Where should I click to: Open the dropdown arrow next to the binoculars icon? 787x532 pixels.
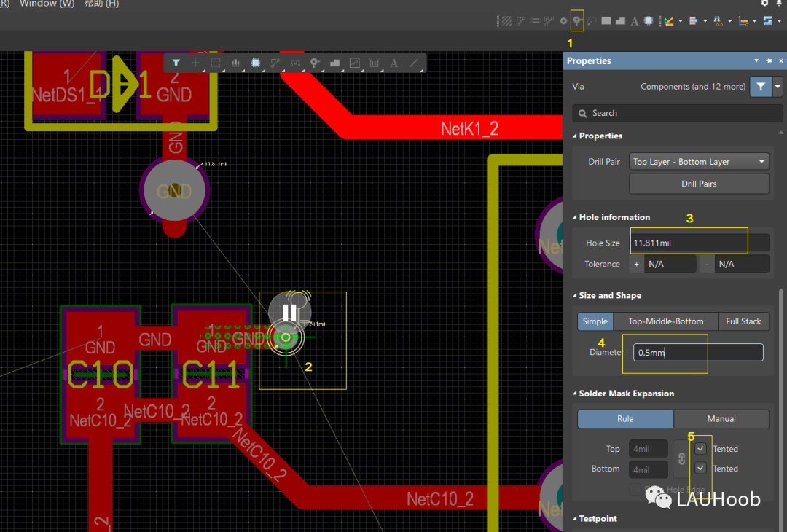click(x=729, y=21)
